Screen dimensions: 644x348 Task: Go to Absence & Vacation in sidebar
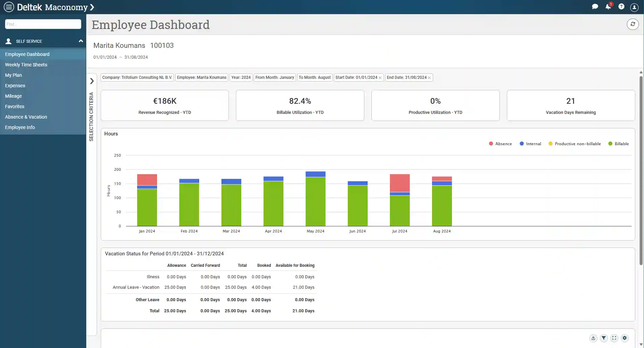click(x=26, y=117)
